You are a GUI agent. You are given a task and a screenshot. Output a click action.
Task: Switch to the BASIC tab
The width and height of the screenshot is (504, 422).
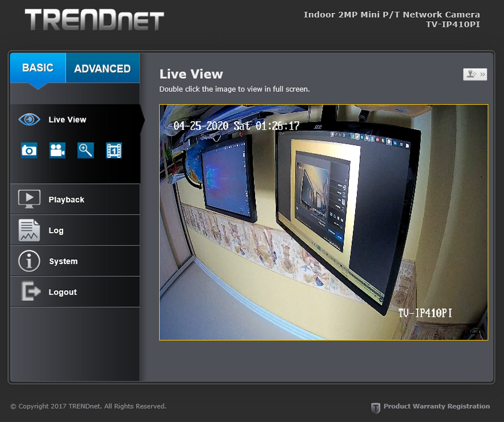pos(38,68)
